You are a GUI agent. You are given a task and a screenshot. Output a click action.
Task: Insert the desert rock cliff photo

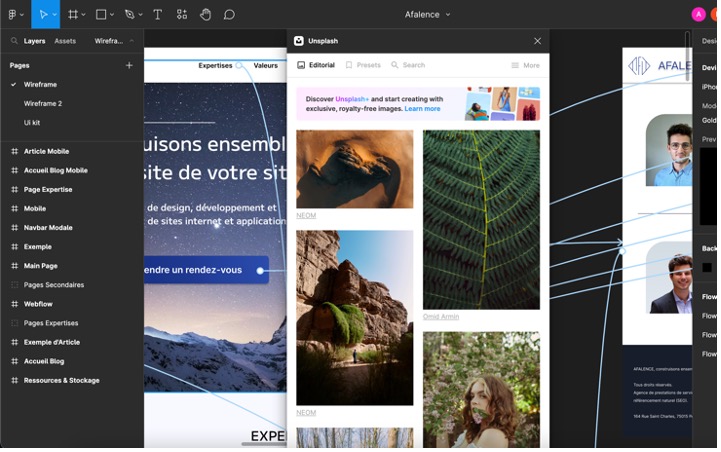pyautogui.click(x=355, y=318)
